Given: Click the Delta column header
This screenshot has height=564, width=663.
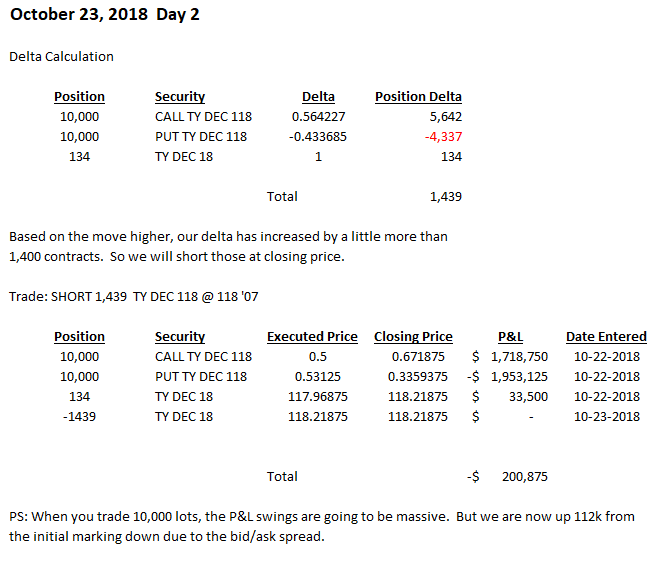Looking at the screenshot, I should pyautogui.click(x=318, y=97).
